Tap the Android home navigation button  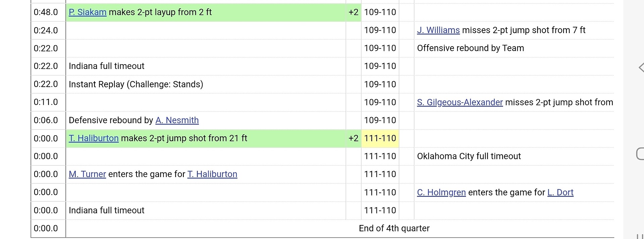click(x=640, y=154)
